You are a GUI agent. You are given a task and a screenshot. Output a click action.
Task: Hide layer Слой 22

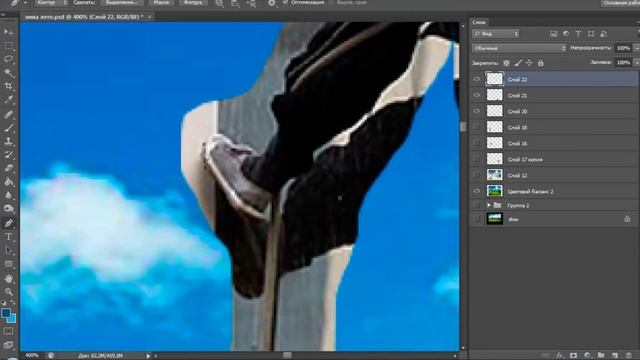[x=476, y=79]
